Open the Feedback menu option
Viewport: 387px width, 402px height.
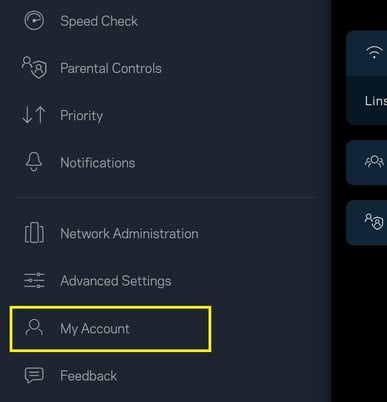pos(88,376)
